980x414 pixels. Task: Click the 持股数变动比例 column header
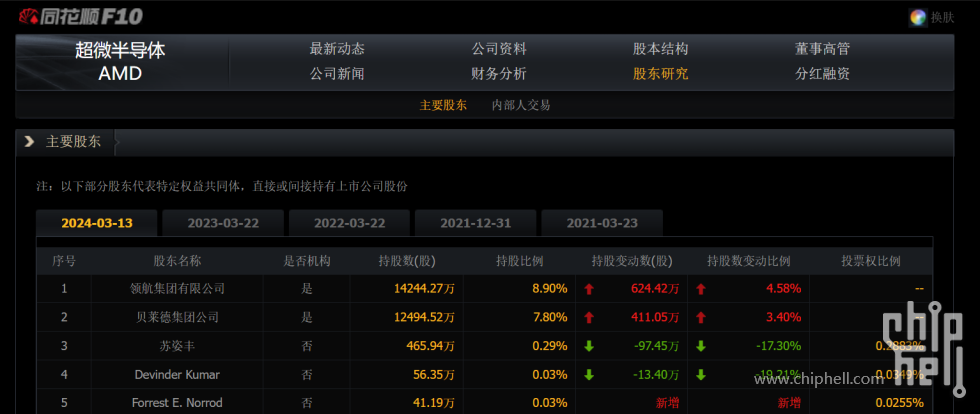point(749,261)
